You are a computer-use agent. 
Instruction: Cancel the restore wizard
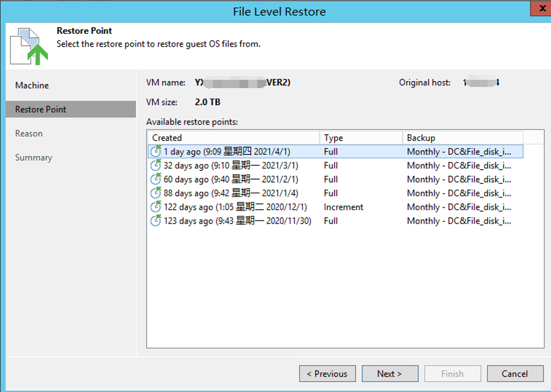click(515, 374)
